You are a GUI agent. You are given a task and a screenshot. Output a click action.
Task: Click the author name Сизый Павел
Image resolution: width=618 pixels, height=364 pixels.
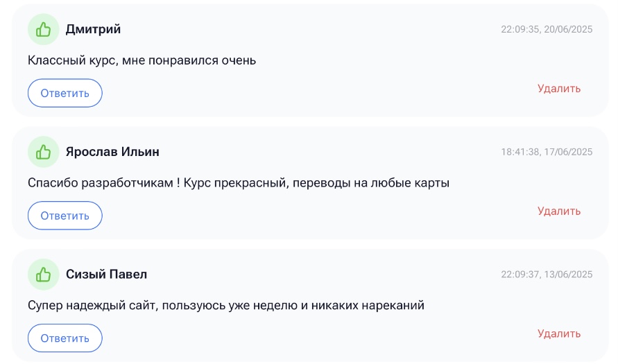coord(106,275)
